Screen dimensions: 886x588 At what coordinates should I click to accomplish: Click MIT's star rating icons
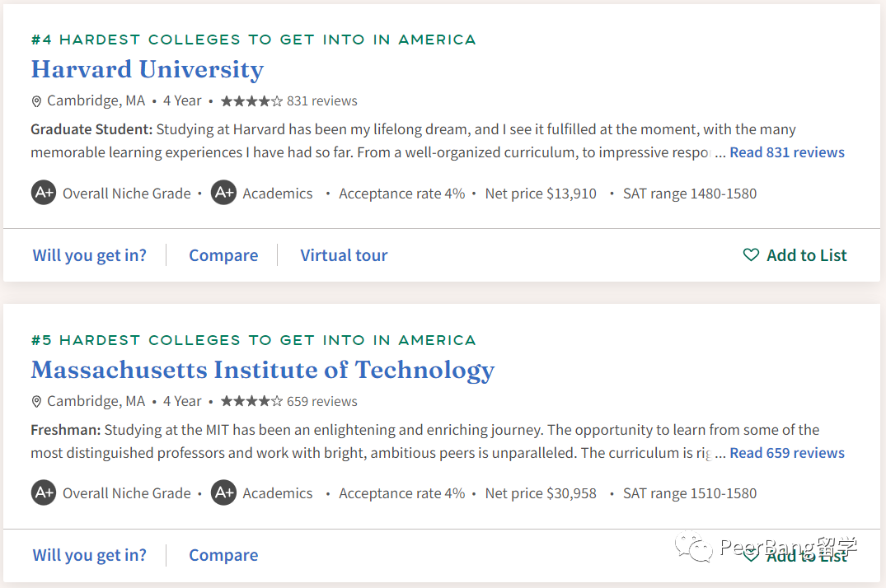tap(251, 402)
